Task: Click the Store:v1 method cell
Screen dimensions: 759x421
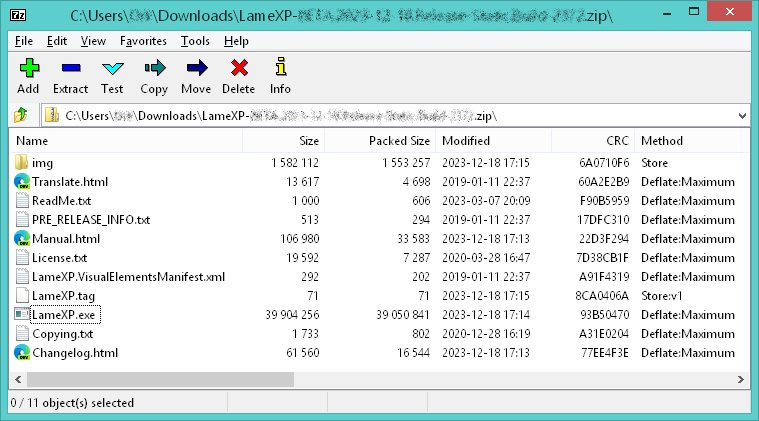Action: coord(662,296)
